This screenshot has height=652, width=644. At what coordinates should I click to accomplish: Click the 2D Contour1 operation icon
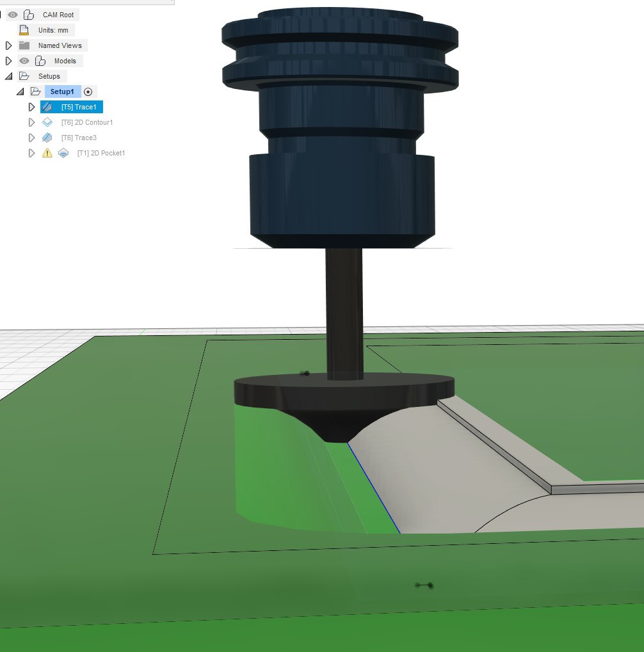[47, 122]
